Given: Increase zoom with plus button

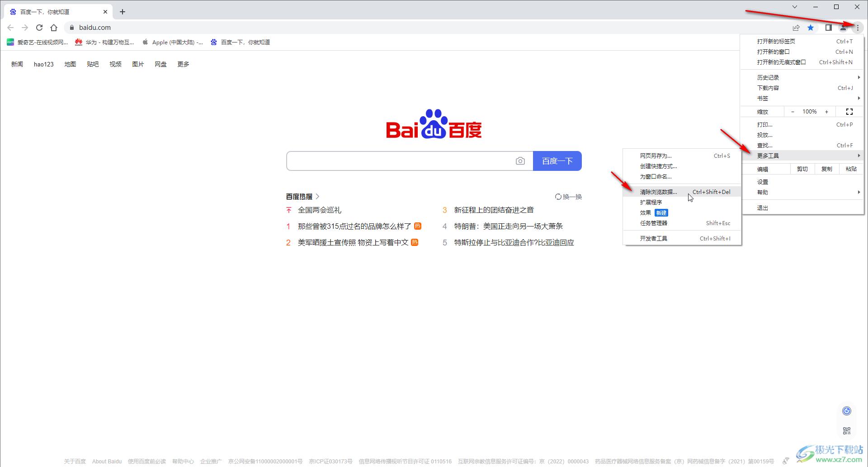Looking at the screenshot, I should pyautogui.click(x=826, y=112).
